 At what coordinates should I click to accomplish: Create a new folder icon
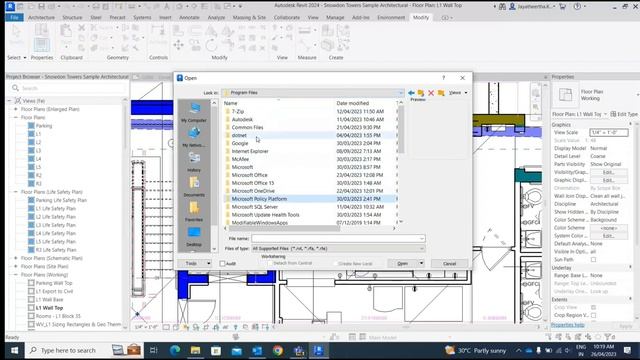click(441, 93)
